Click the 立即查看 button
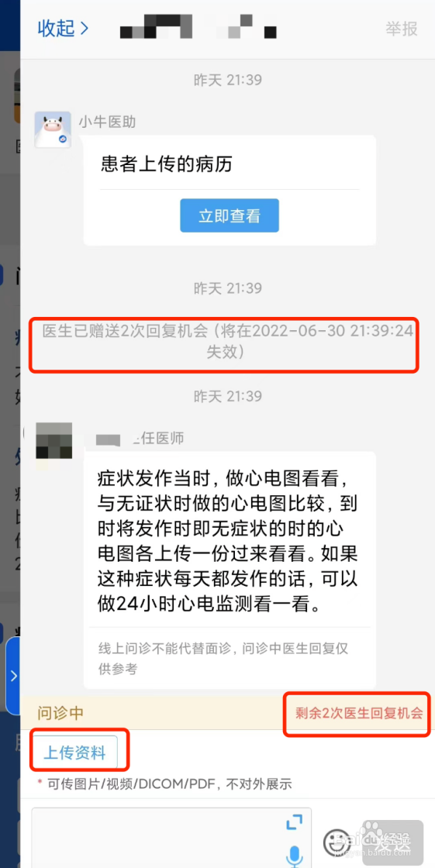Image resolution: width=435 pixels, height=868 pixels. click(230, 216)
